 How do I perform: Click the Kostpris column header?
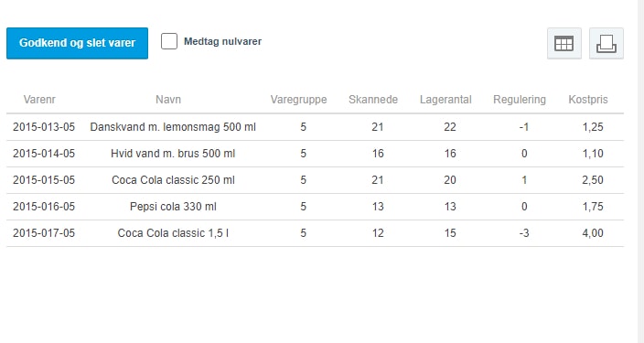point(588,100)
